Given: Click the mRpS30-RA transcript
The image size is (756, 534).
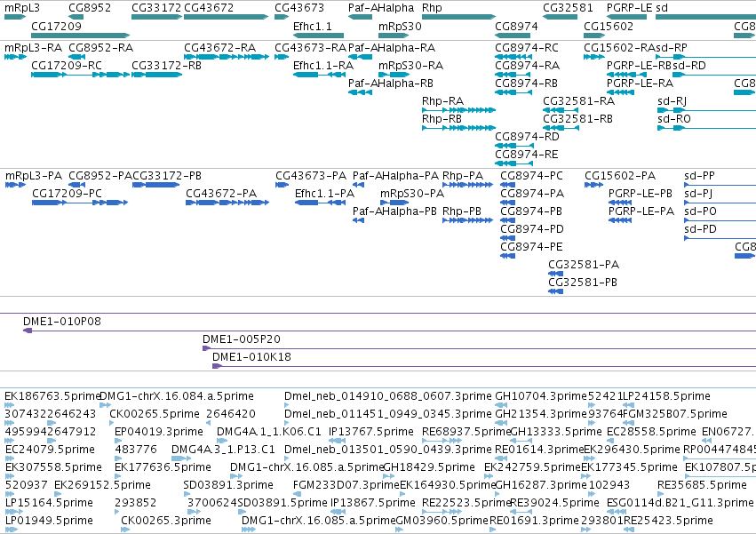Looking at the screenshot, I should (394, 75).
